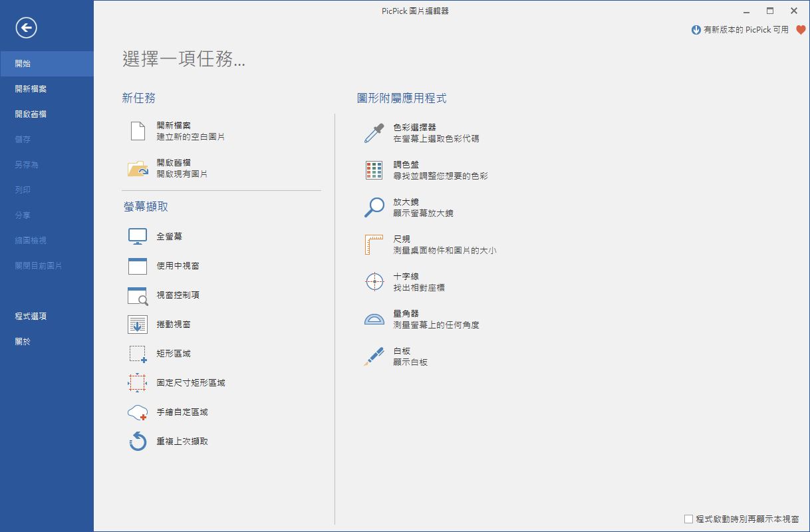Click the 手繪自定區域 cloud icon
Image resolution: width=810 pixels, height=532 pixels.
tap(138, 412)
